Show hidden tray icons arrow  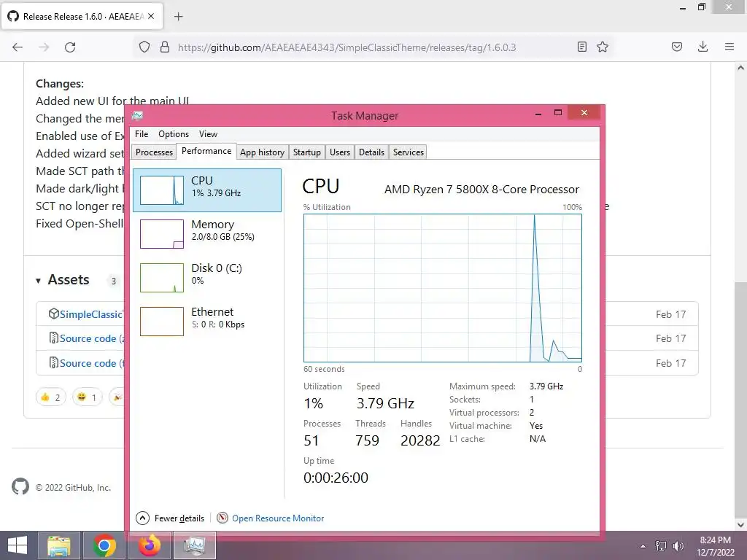tap(643, 546)
